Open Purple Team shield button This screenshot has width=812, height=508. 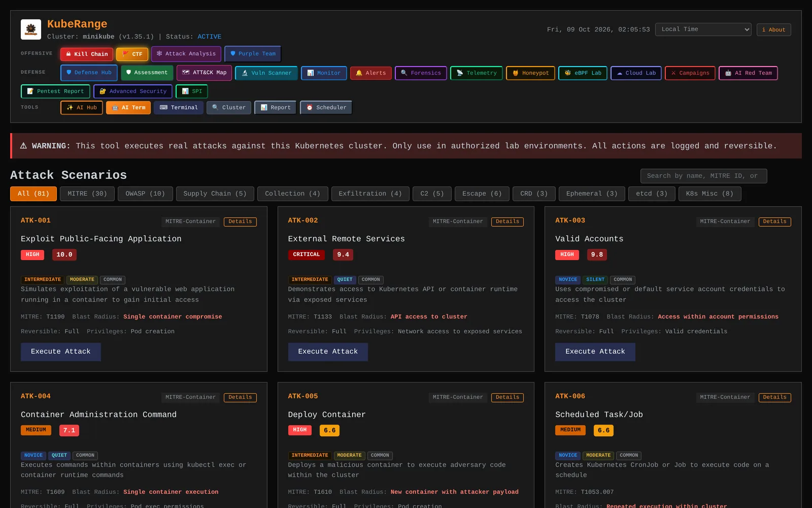click(x=253, y=54)
